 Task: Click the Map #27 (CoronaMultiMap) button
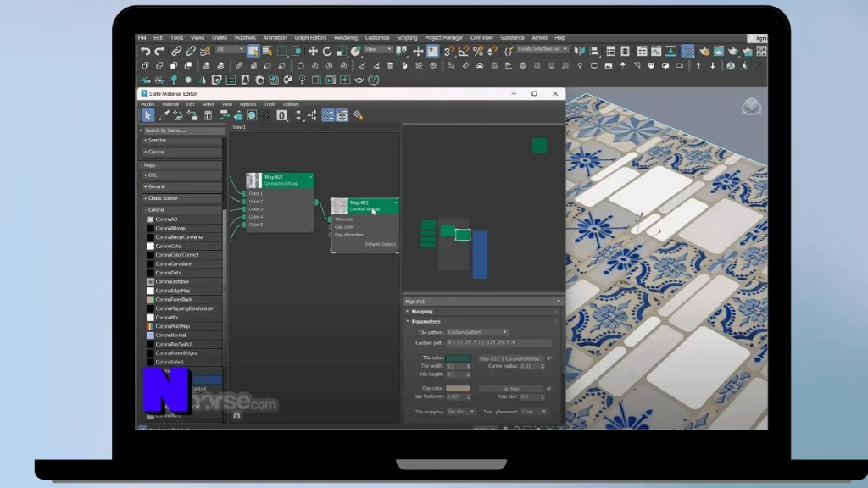click(510, 358)
